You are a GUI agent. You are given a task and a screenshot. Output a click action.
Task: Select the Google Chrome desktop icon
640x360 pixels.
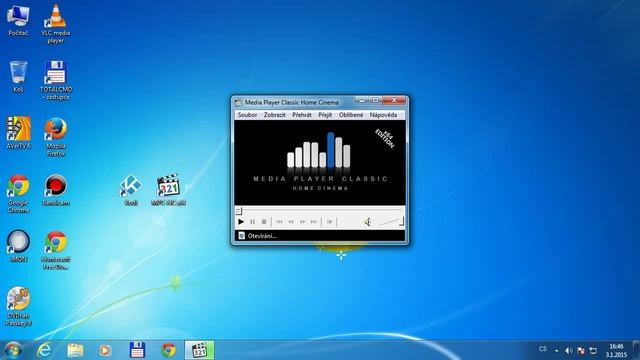point(18,193)
